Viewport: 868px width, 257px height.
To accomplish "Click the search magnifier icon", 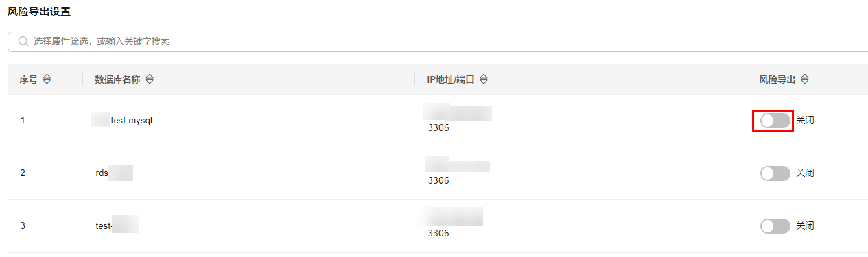I will point(23,42).
